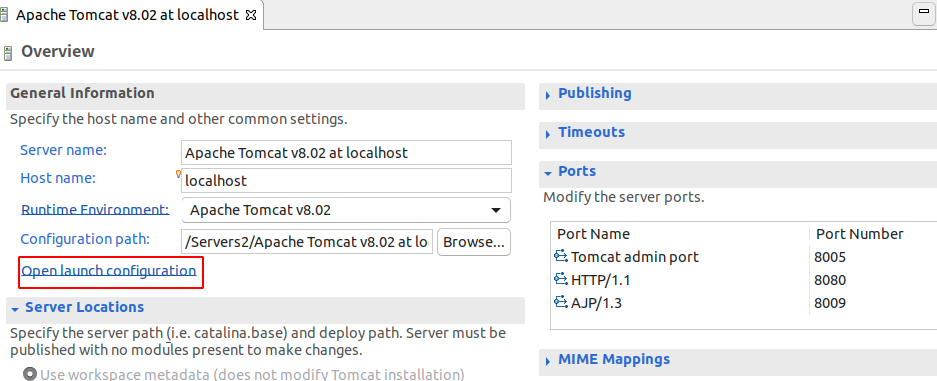Click the Port Number column header
937x381 pixels.
coord(860,234)
